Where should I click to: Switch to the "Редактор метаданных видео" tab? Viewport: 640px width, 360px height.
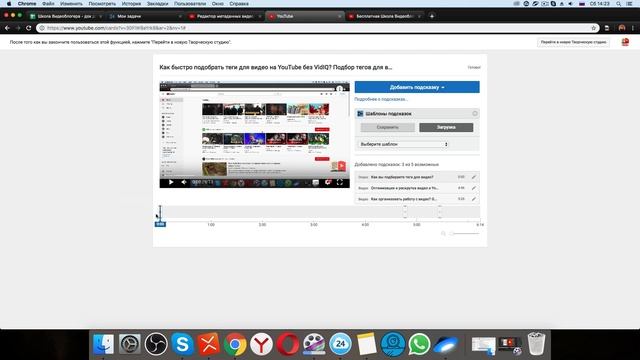click(224, 16)
